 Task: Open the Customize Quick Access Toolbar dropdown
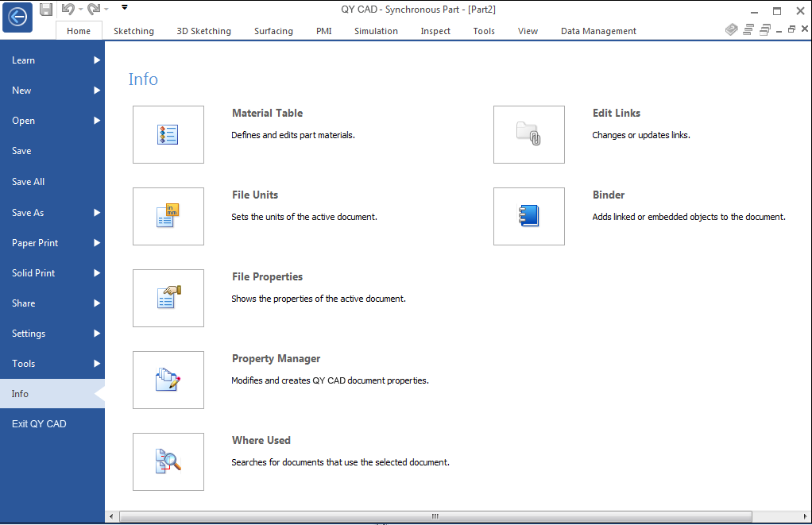tap(125, 9)
